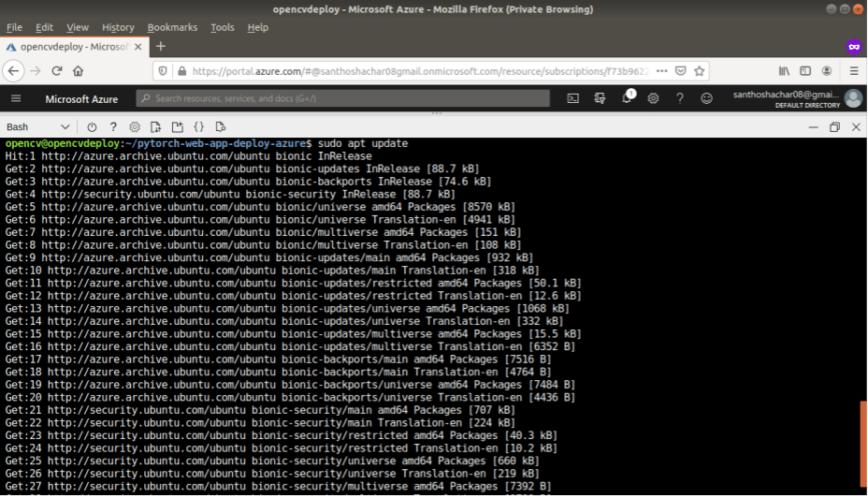Open Cloud Shell settings gear
The width and height of the screenshot is (868, 498).
135,127
